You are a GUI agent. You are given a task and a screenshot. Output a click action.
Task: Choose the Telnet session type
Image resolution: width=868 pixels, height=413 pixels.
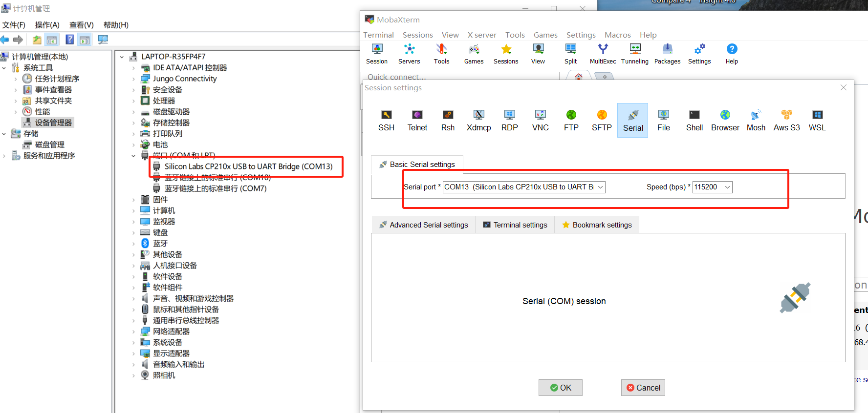pos(417,121)
